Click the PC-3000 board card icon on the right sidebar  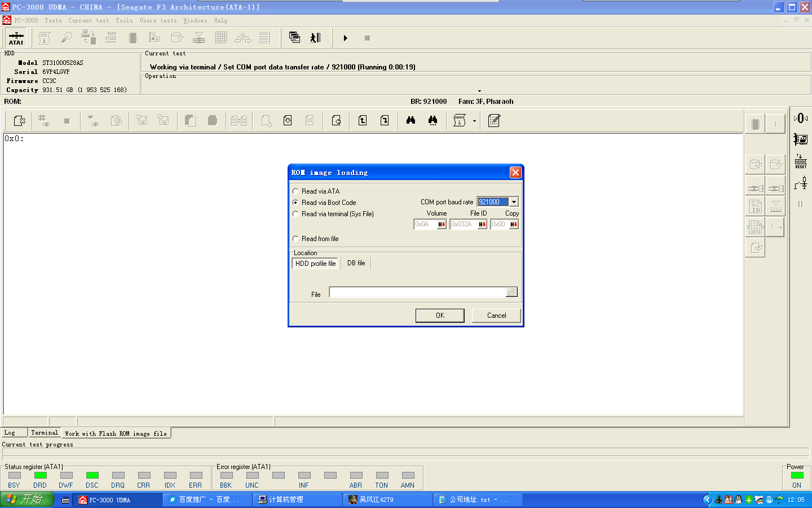pyautogui.click(x=801, y=139)
